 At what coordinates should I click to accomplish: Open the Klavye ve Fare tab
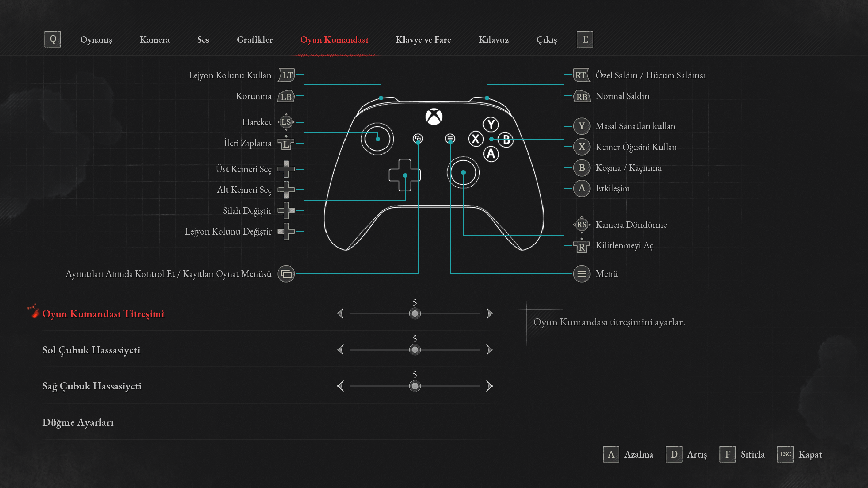coord(423,40)
